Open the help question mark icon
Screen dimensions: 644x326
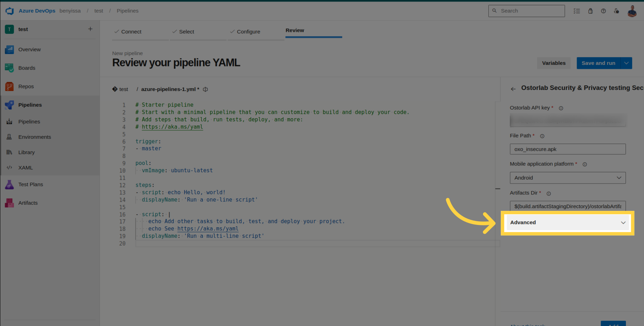click(603, 11)
